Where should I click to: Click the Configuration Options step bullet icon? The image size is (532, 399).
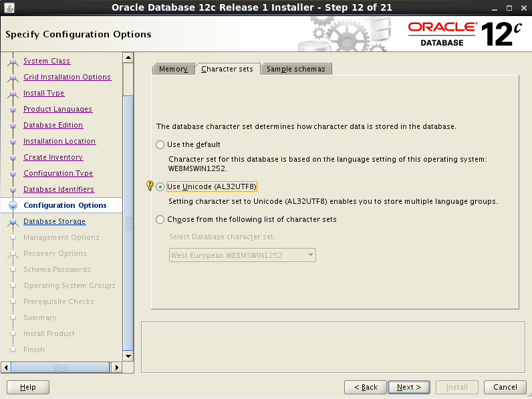point(13,205)
